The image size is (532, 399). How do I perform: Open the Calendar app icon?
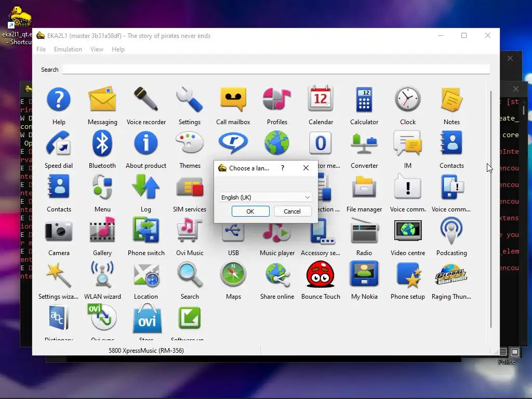tap(321, 99)
